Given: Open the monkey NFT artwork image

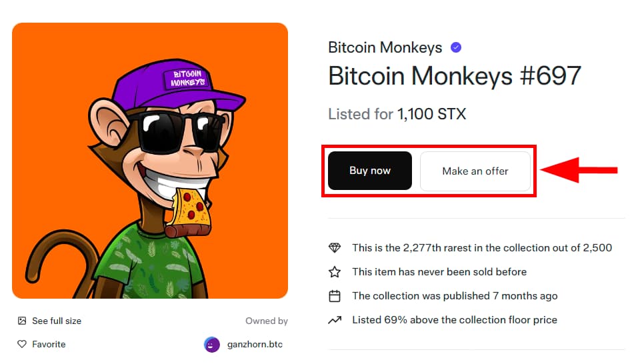Looking at the screenshot, I should point(150,161).
